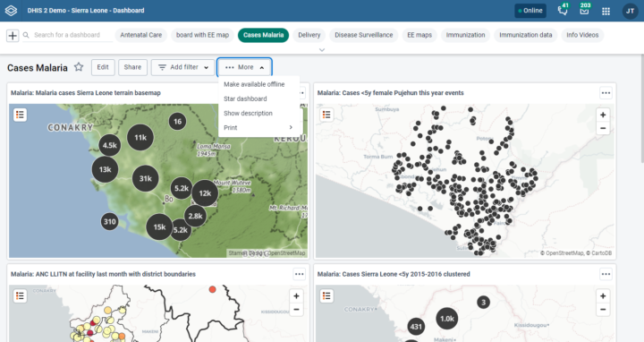This screenshot has height=342, width=644.
Task: Open messages mail icon with 203 badge
Action: (584, 10)
